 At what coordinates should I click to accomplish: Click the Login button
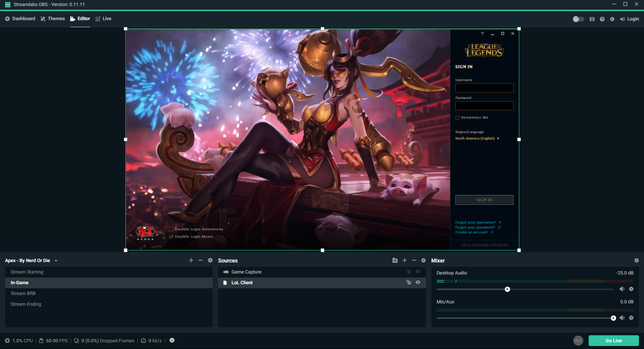click(629, 19)
